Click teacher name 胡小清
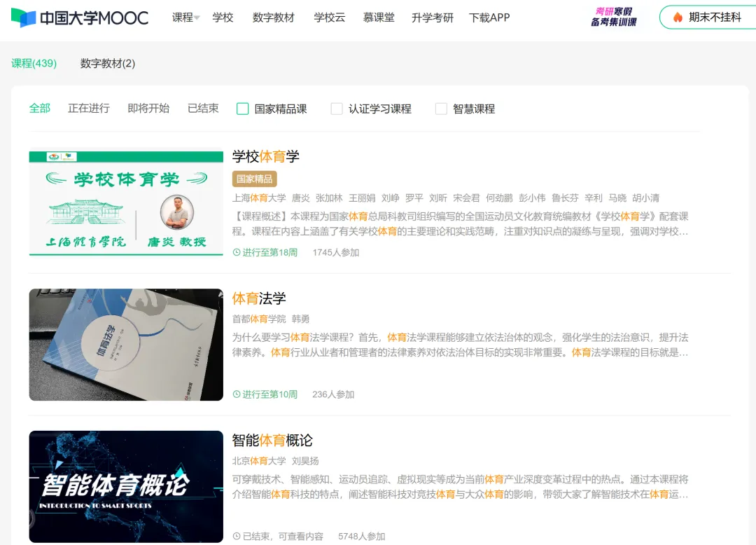756x545 pixels. [x=645, y=198]
